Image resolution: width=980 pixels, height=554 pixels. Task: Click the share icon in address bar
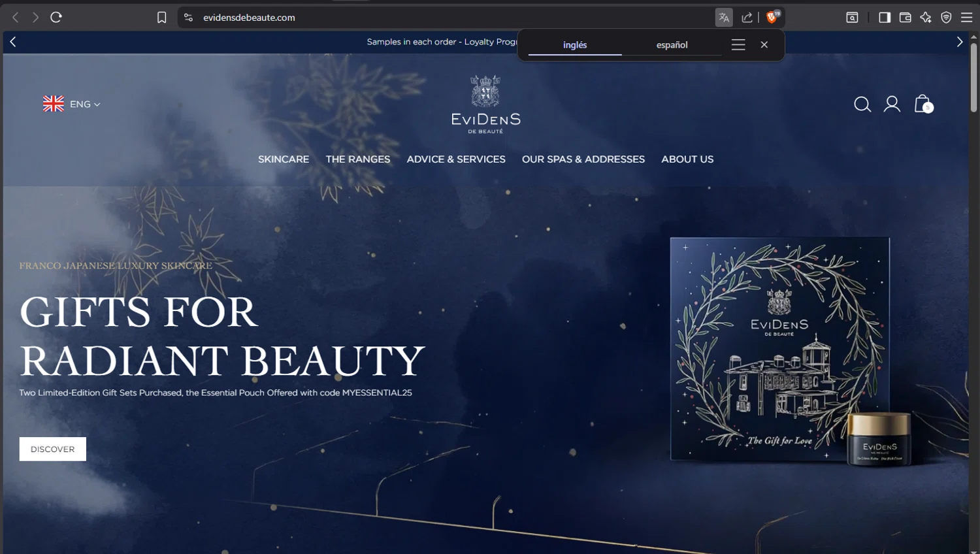click(x=747, y=18)
